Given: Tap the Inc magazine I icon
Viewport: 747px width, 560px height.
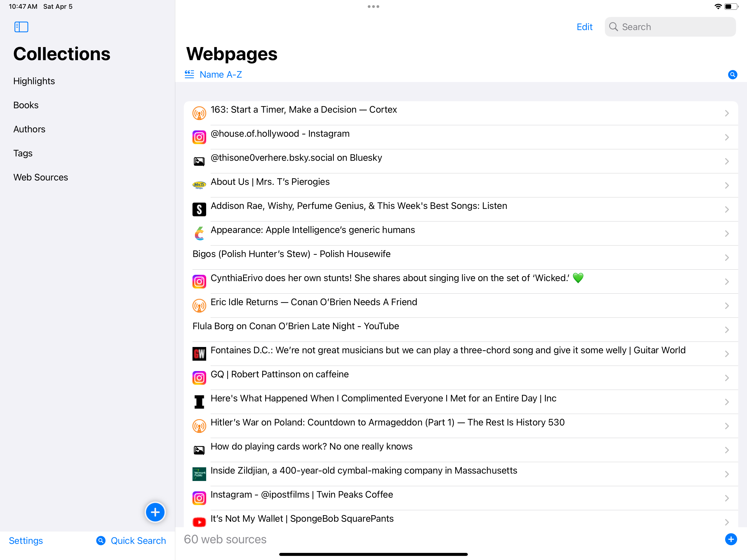Looking at the screenshot, I should coord(199,402).
